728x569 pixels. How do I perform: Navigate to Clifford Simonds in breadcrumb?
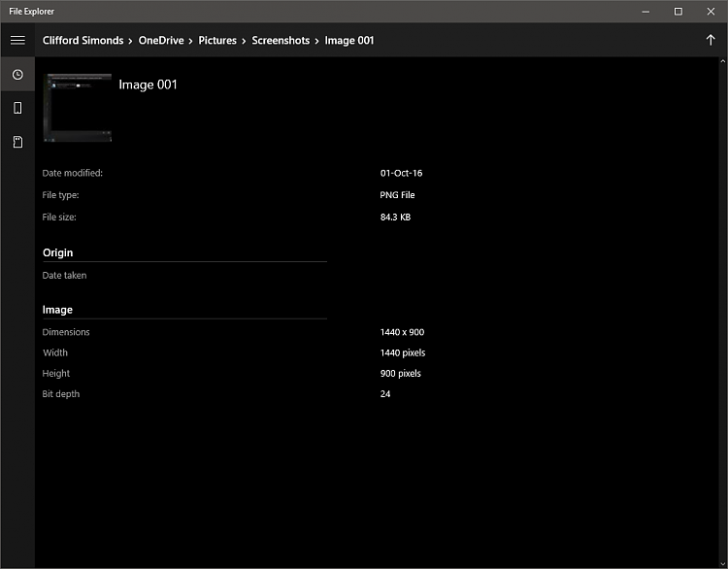83,41
